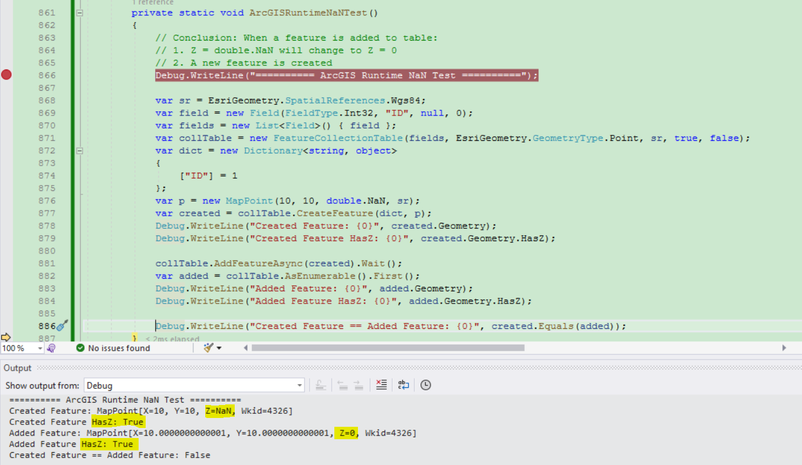Go to previous message in Output toolbar

pos(343,385)
